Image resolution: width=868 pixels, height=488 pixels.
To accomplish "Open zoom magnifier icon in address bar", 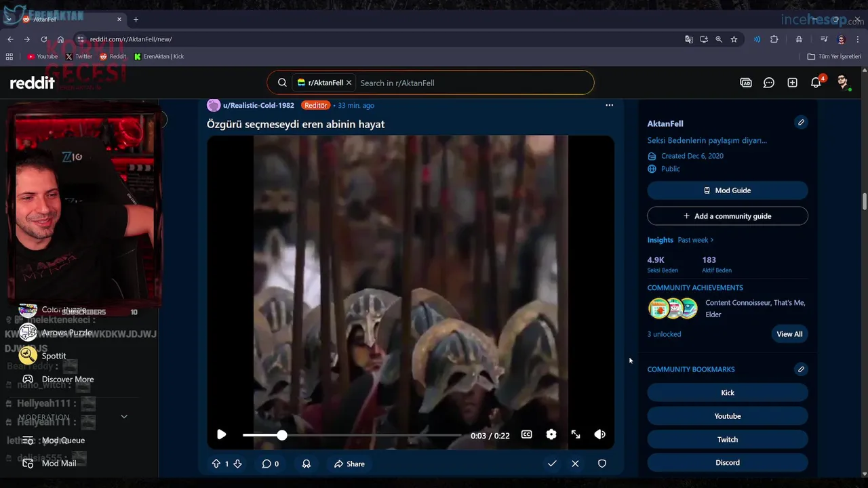I will [719, 39].
